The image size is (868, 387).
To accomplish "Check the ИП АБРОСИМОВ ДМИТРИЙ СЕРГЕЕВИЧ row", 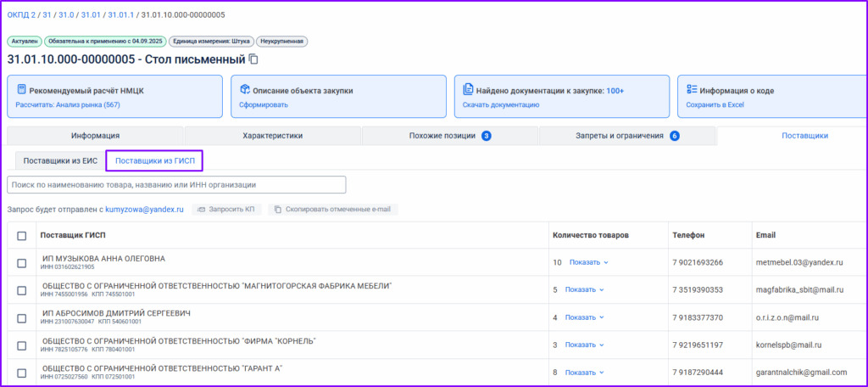I will pyautogui.click(x=21, y=317).
